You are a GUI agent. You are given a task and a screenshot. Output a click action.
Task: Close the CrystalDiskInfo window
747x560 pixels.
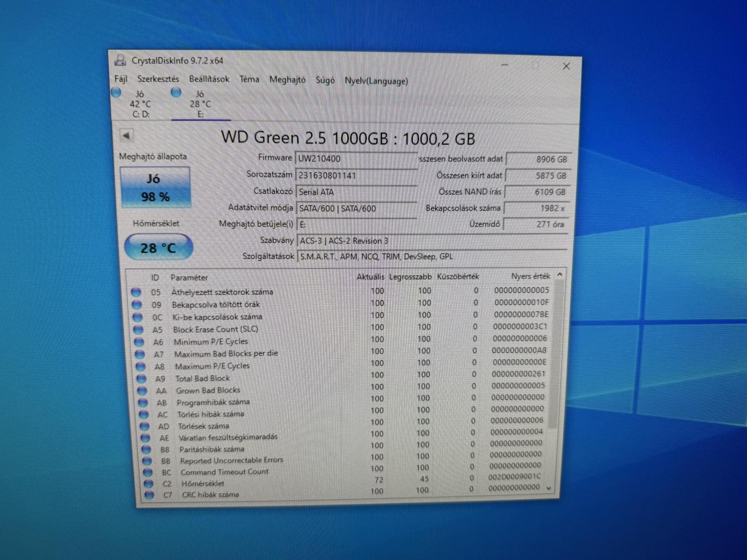pyautogui.click(x=566, y=66)
